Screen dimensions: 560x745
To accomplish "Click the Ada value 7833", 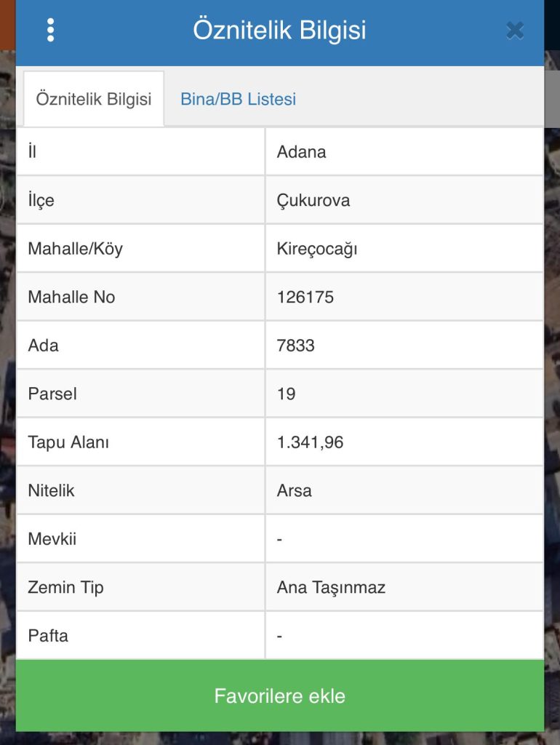I will [x=296, y=345].
